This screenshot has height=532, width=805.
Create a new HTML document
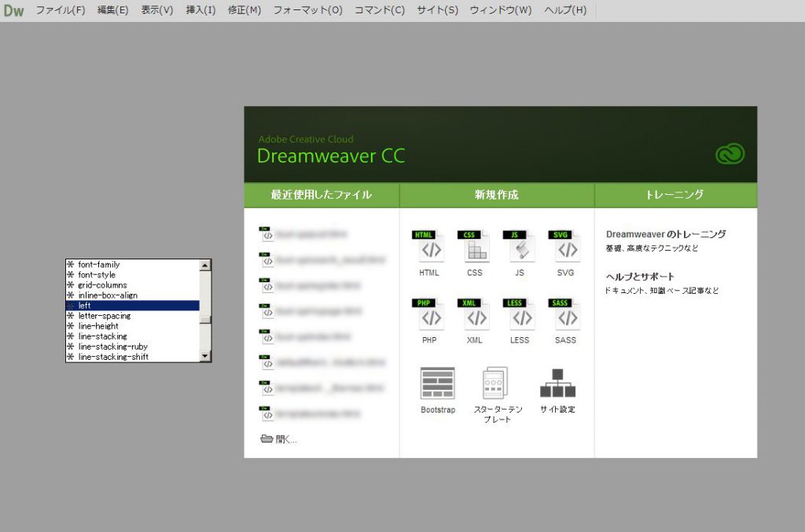(x=429, y=254)
